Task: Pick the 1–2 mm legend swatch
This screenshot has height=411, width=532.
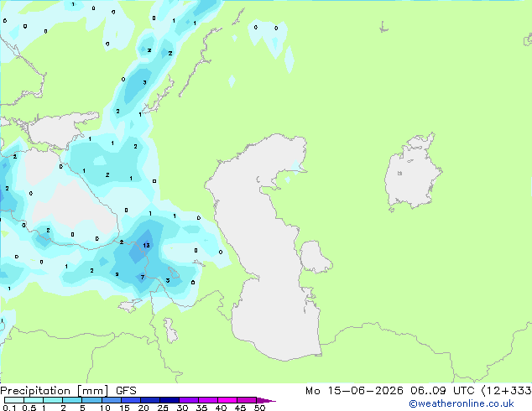Action: tap(53, 400)
